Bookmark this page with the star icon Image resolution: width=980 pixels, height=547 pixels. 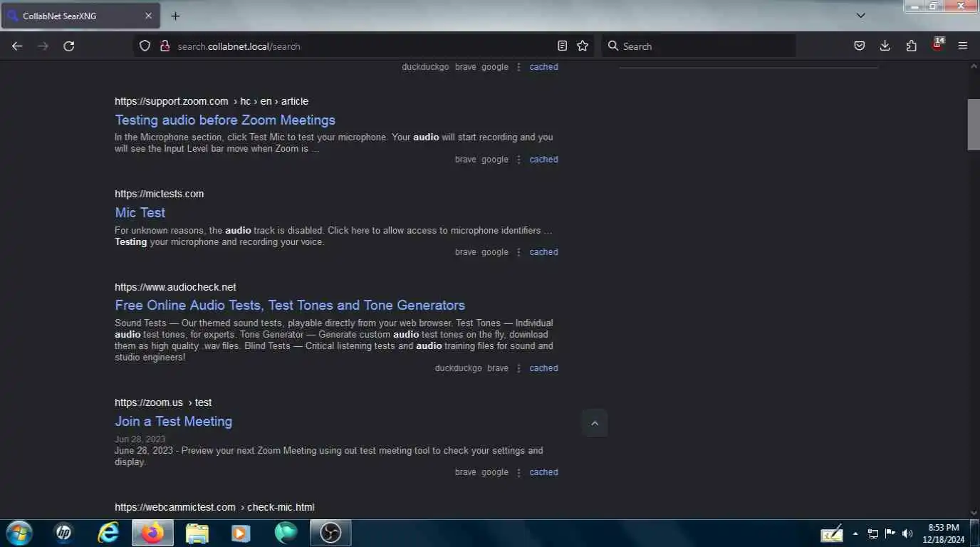(x=583, y=46)
